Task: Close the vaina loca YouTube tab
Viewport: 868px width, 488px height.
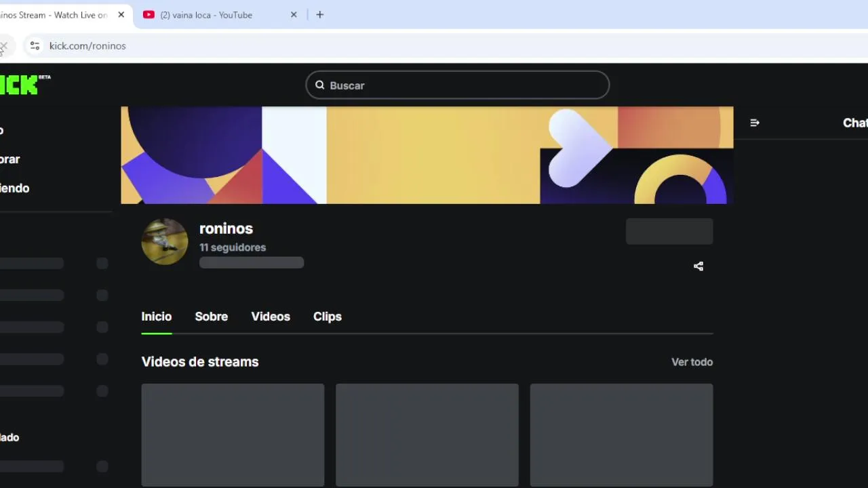Action: (294, 15)
